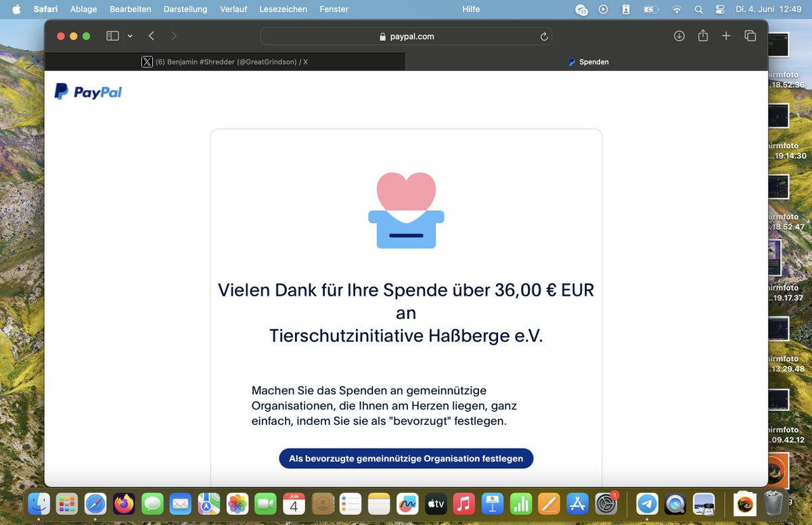Screen dimensions: 812x525
Task: Reload the PayPal page
Action: coord(544,37)
